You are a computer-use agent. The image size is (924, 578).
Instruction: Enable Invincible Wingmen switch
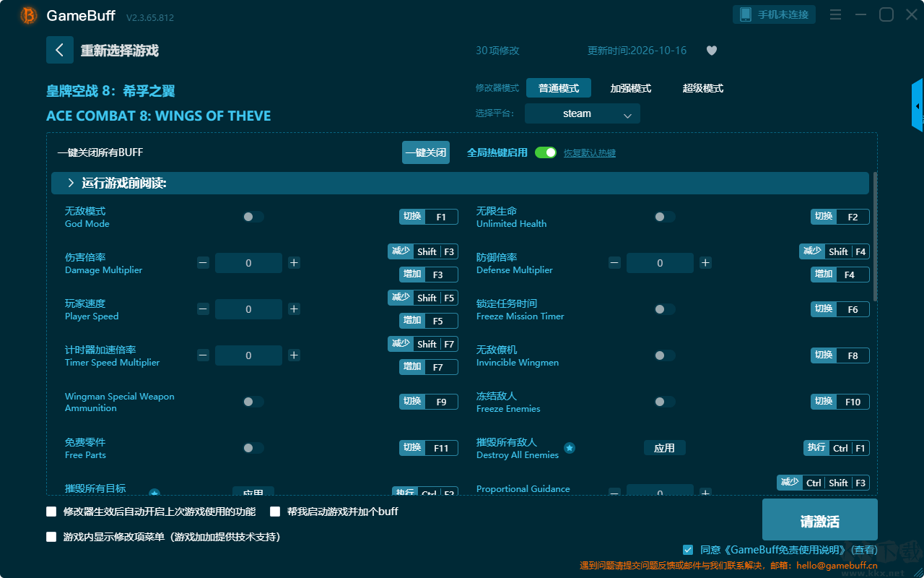pos(665,355)
